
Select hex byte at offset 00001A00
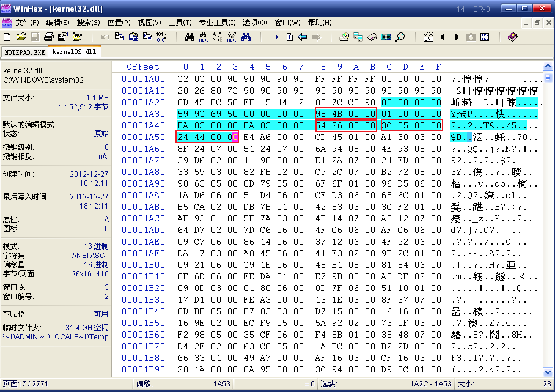183,79
